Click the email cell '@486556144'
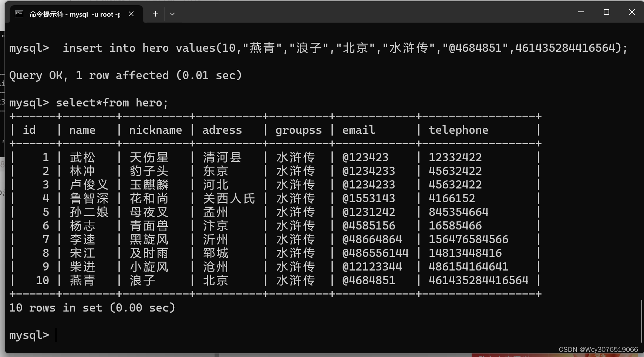The height and width of the screenshot is (357, 644). [375, 253]
